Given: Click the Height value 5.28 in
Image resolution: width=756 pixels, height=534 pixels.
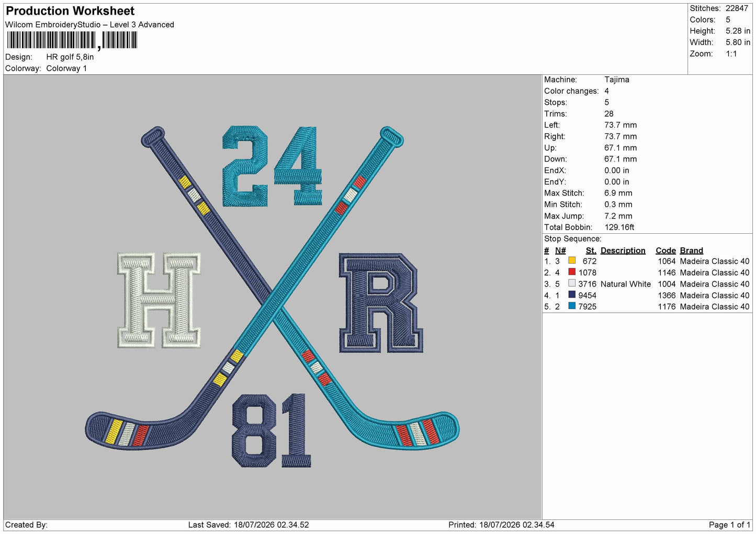Looking at the screenshot, I should 738,31.
